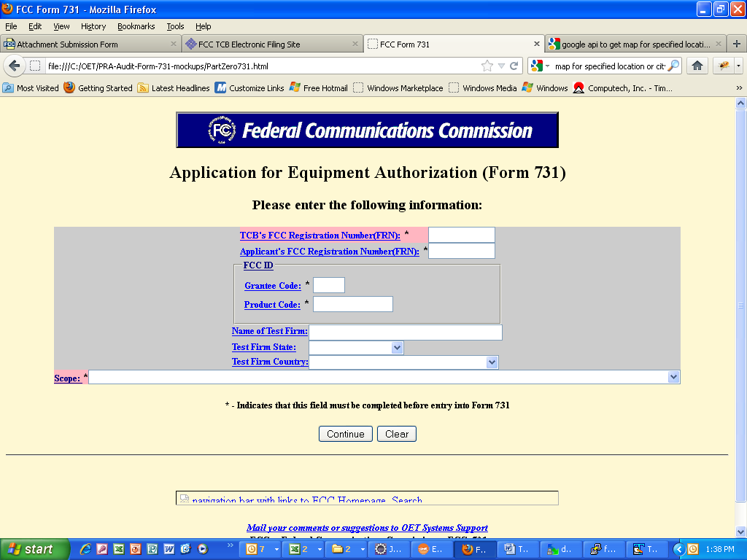Show more bookmarks with the chevron
747x560 pixels.
coord(739,88)
